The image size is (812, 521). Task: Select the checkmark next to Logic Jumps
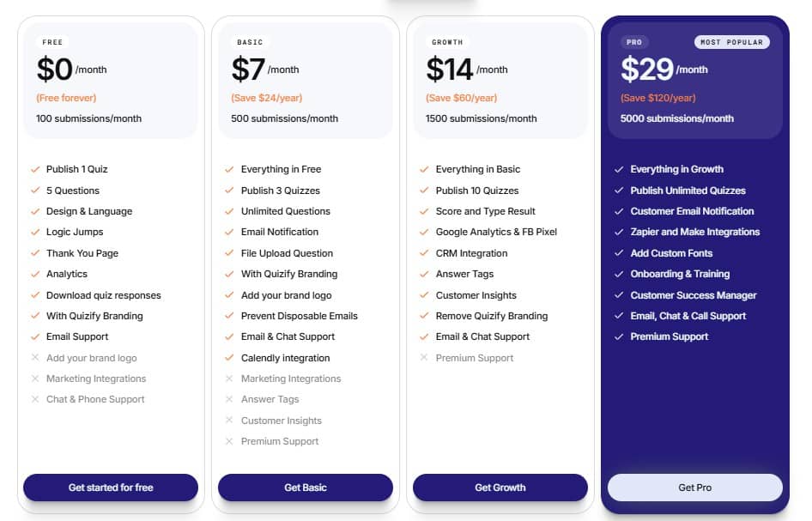(35, 232)
